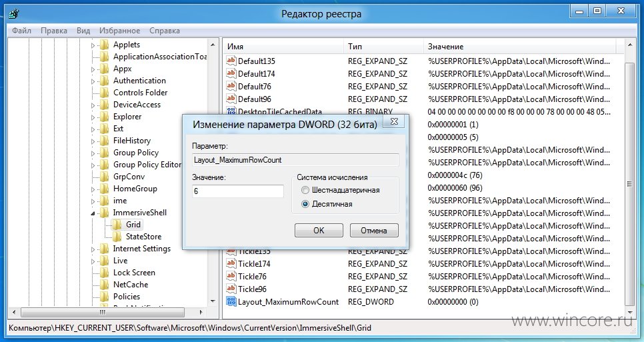
Task: Select the GrpConv tree item
Action: [129, 177]
